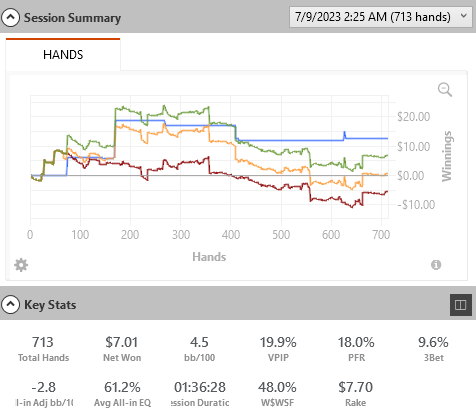Image resolution: width=476 pixels, height=418 pixels.
Task: Click the Avg All-in EQ stat
Action: [122, 394]
